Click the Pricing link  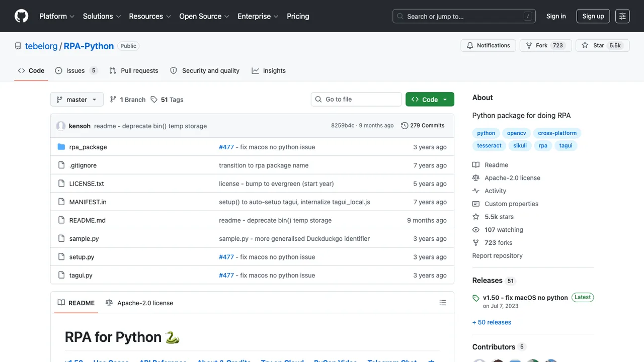tap(298, 16)
